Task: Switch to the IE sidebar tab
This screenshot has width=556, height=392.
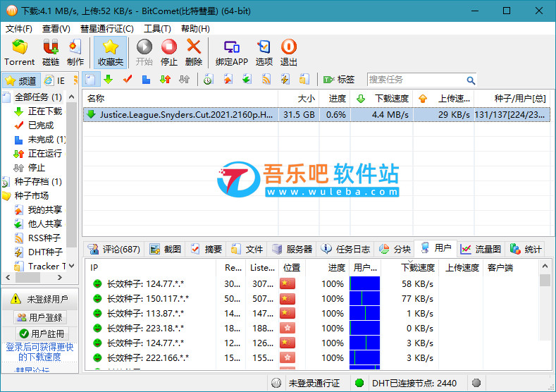Action: coord(55,80)
